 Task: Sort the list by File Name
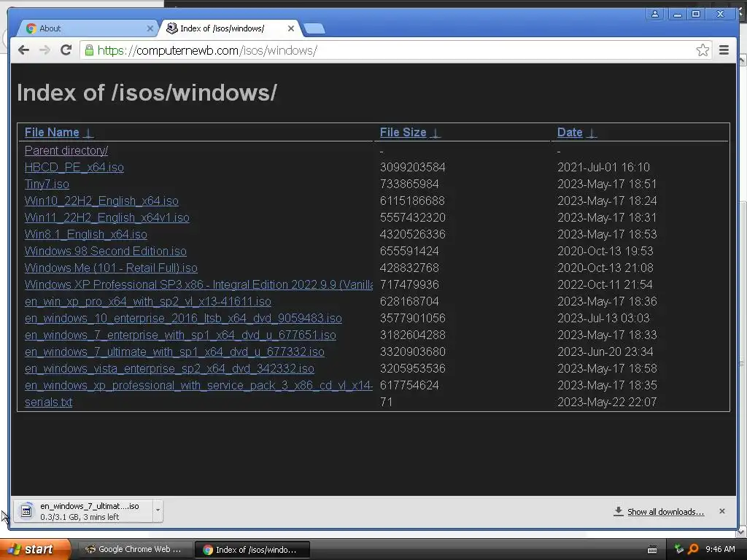(52, 133)
